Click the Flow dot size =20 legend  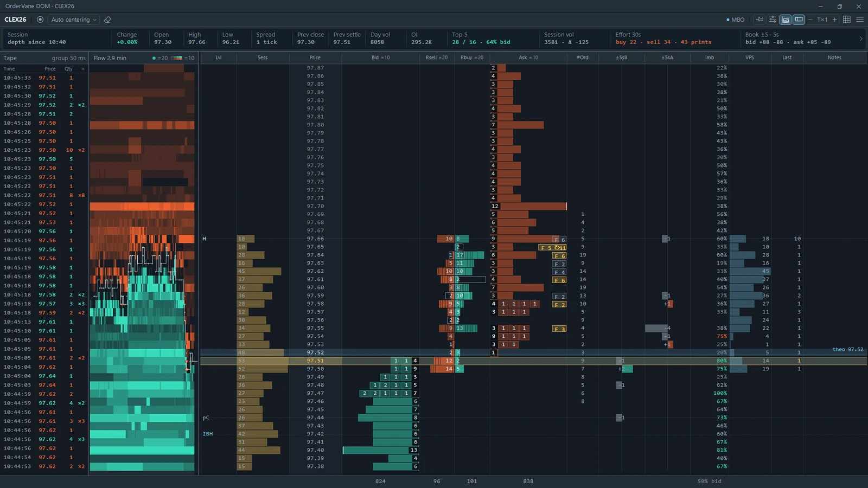pyautogui.click(x=160, y=58)
